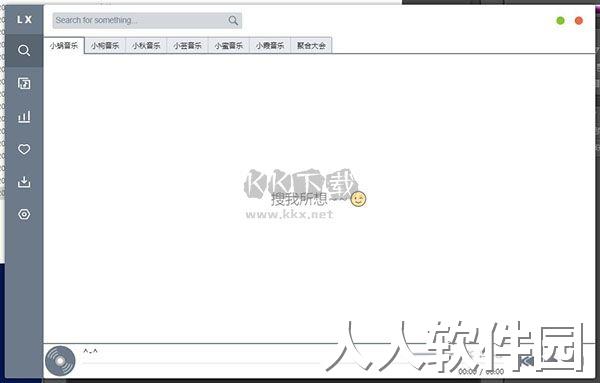Switch to the 小蜜音乐 tab
Viewport: 600px width, 383px height.
coord(228,46)
